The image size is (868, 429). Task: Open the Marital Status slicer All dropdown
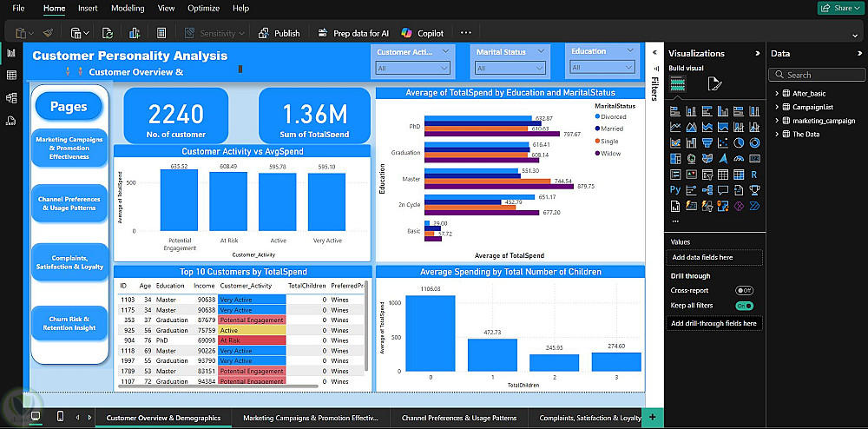tap(510, 68)
